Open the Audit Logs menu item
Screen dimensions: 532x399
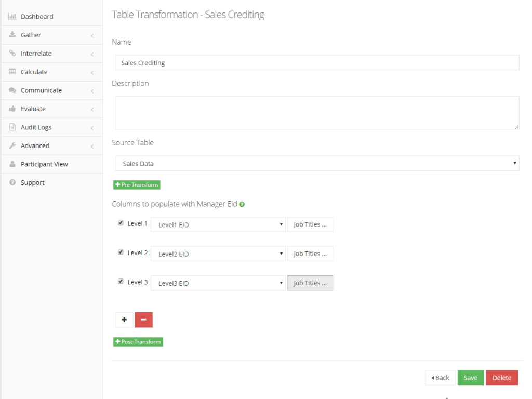coord(52,127)
